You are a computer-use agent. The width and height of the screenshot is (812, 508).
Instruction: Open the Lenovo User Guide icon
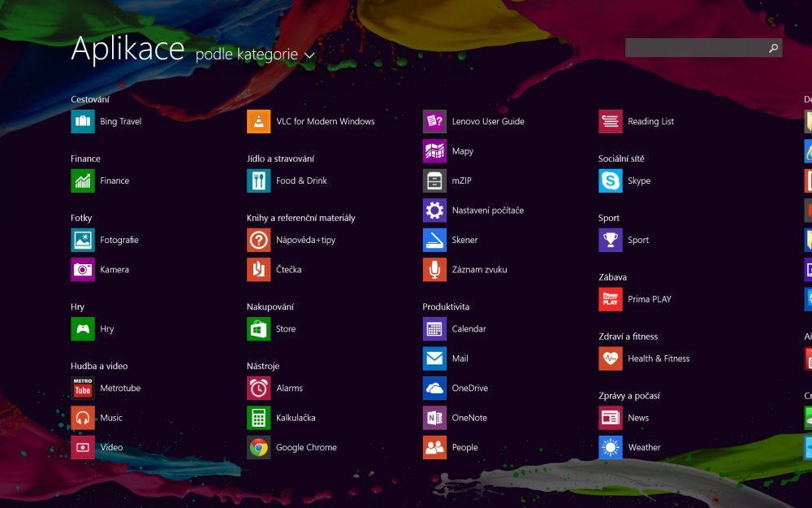(x=434, y=121)
